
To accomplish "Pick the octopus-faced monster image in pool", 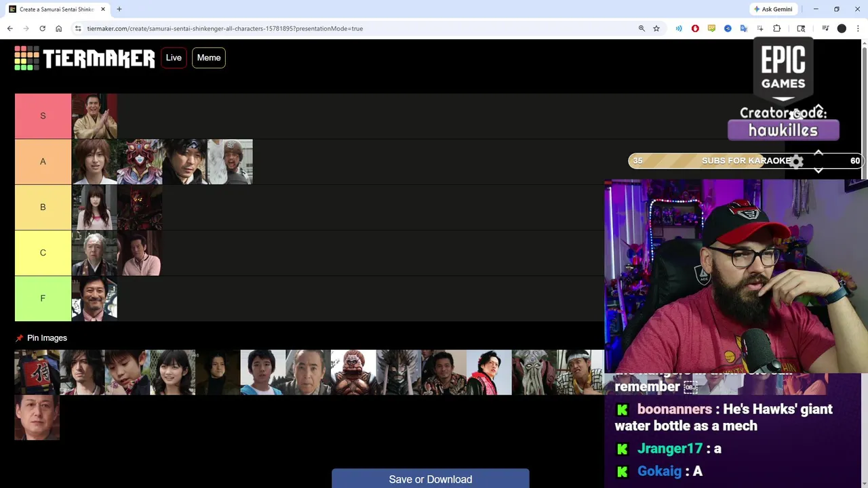I will coord(534,372).
